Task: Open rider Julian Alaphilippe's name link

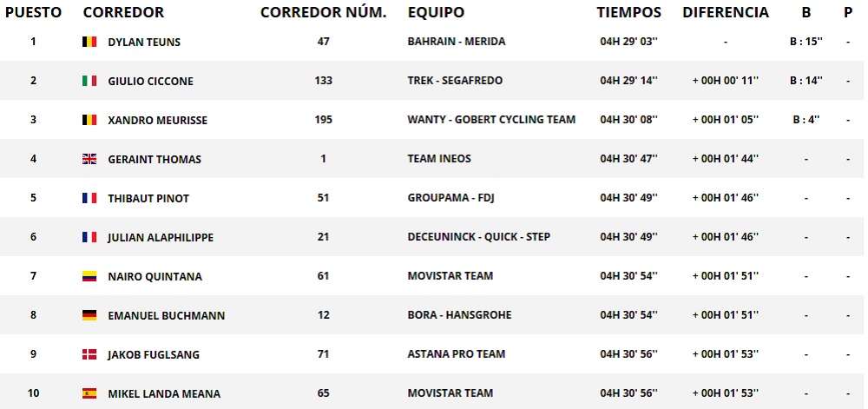Action: [161, 237]
